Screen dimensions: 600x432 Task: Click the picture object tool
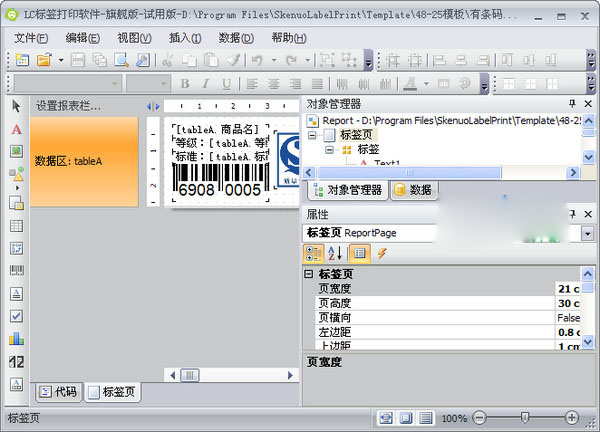(16, 152)
